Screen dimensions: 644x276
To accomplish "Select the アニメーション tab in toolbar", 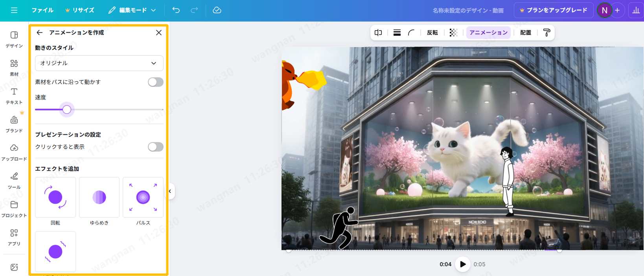I will click(488, 33).
